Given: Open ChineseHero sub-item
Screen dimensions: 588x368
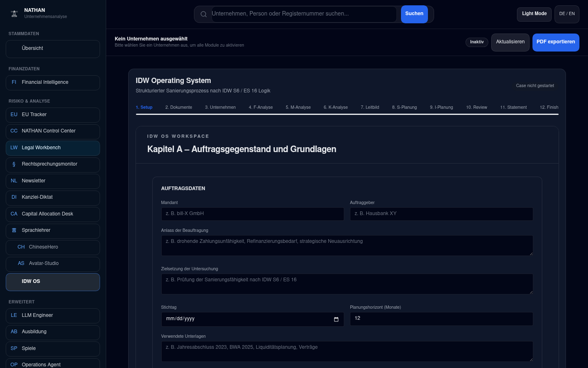Looking at the screenshot, I should tap(53, 247).
